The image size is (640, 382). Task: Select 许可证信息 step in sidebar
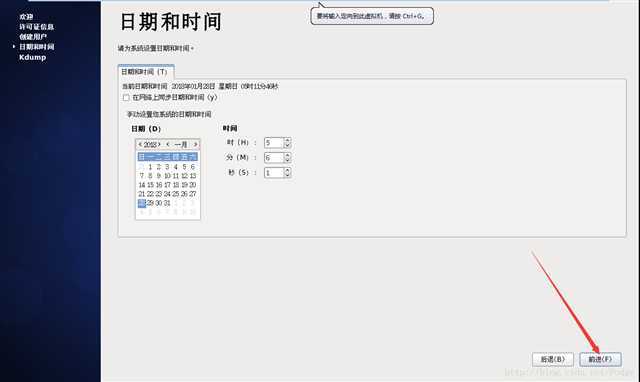[36, 27]
